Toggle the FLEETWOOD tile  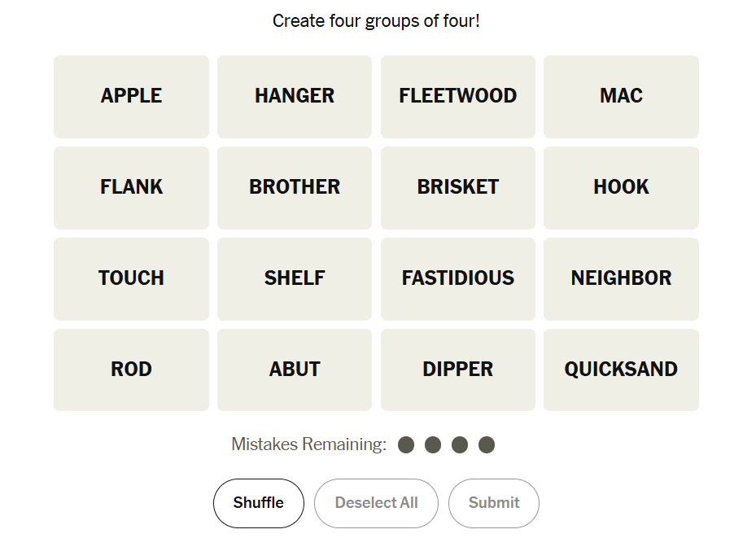(457, 96)
